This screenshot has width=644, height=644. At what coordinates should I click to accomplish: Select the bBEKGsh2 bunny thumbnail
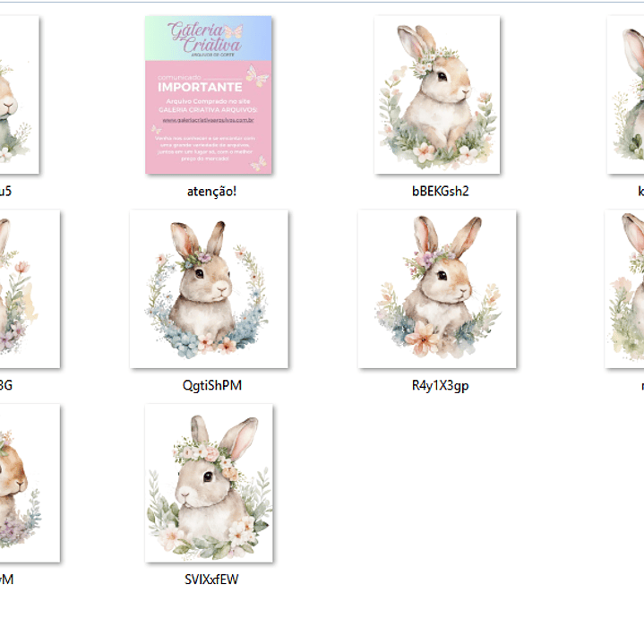[x=436, y=94]
